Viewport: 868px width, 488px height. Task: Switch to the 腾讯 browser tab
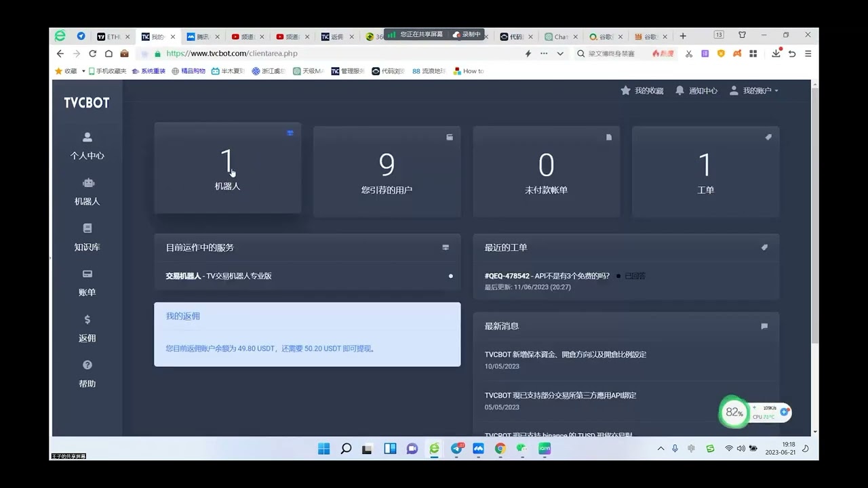(x=203, y=37)
